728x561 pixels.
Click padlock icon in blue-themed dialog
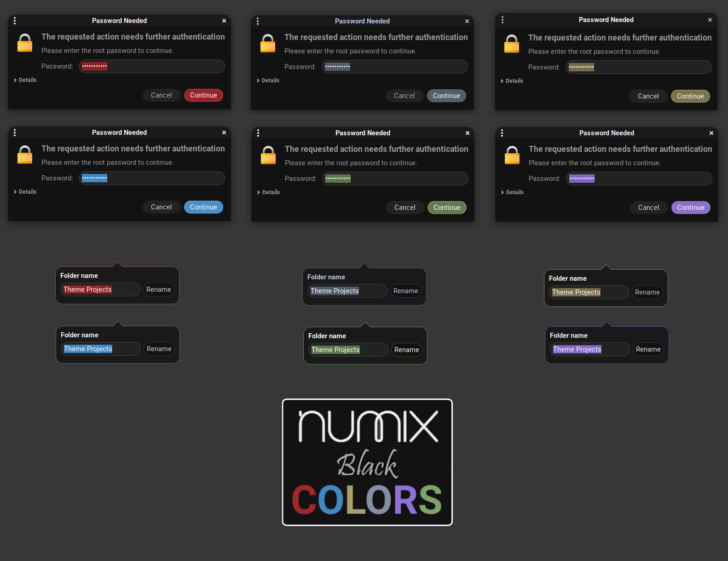[25, 155]
